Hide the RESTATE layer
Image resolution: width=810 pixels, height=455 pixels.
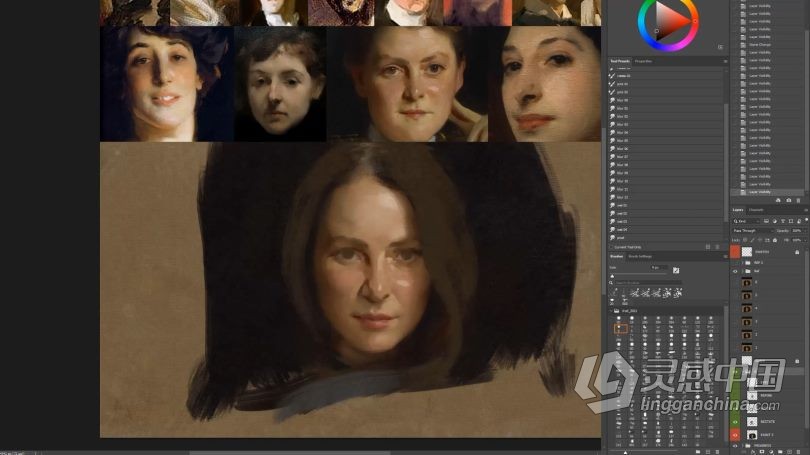tap(735, 422)
